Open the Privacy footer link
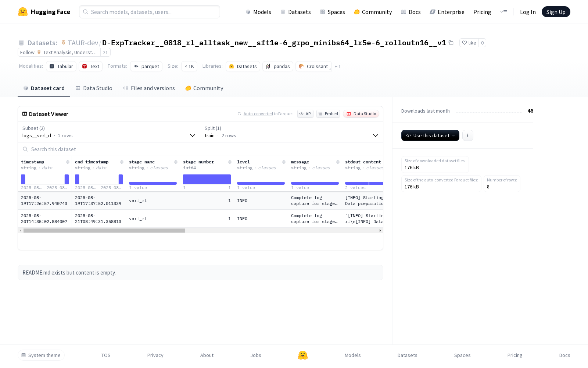 pos(155,355)
